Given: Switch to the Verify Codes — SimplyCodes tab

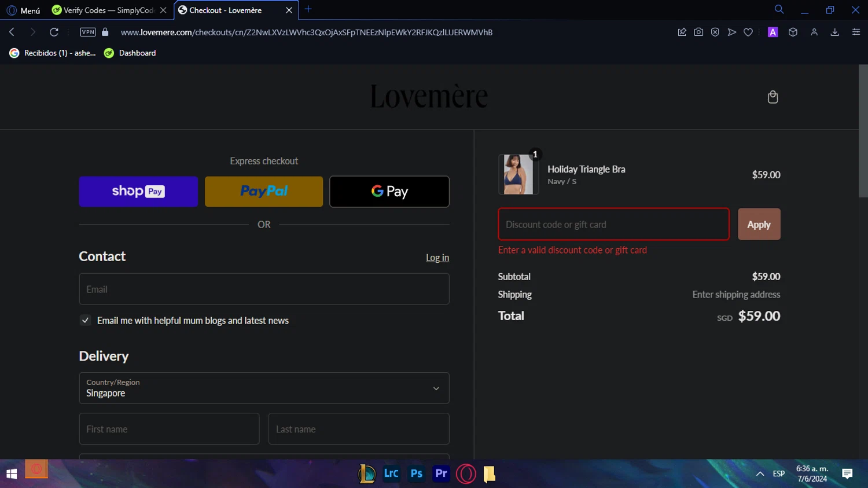Looking at the screenshot, I should click(x=109, y=10).
